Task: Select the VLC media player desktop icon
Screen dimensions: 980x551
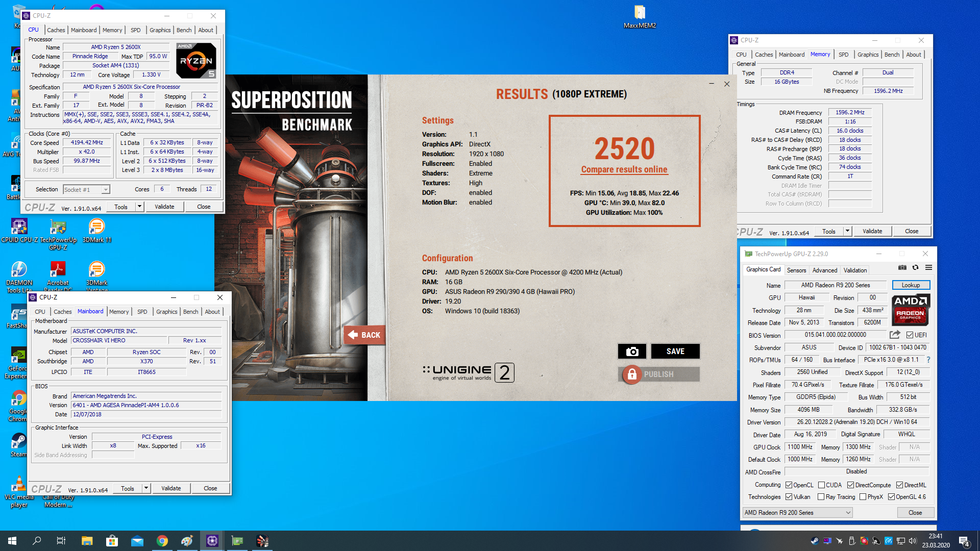Action: click(19, 491)
